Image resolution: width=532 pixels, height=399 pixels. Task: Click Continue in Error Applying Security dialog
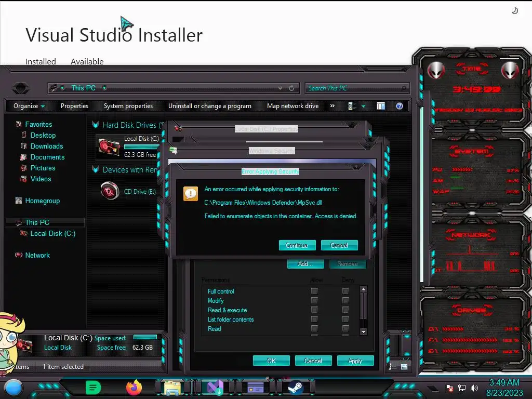[297, 245]
